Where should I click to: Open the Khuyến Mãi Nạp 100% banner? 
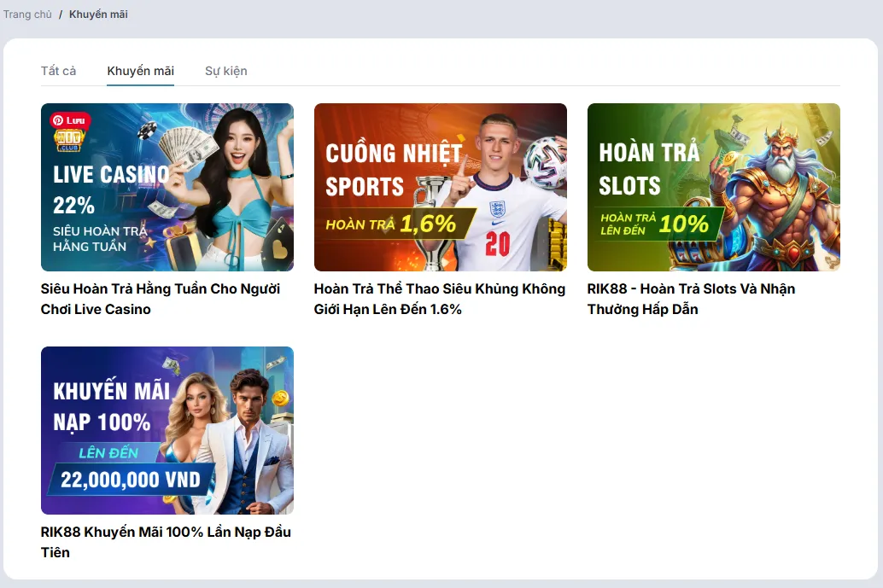point(167,430)
